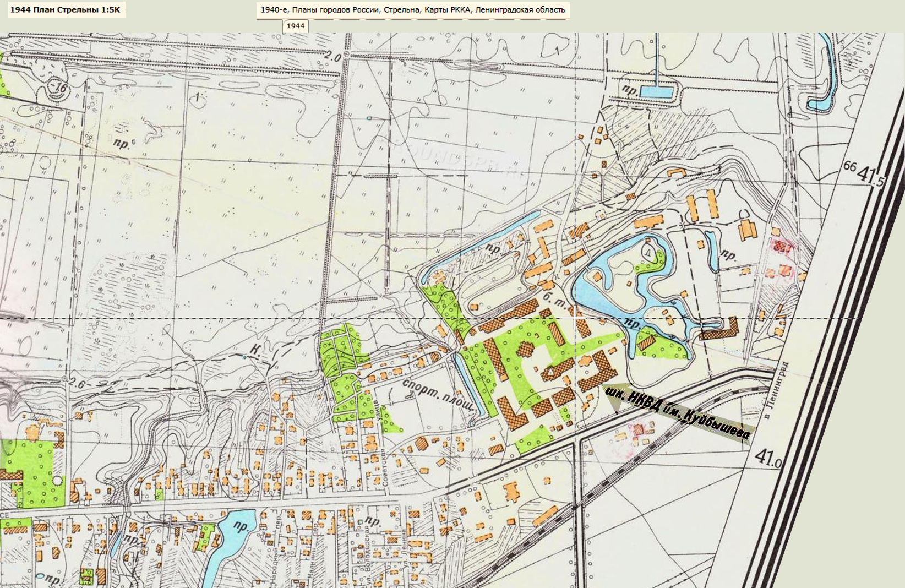The image size is (905, 588).
Task: Open the 'Планы городов России' tag link
Action: click(x=335, y=10)
